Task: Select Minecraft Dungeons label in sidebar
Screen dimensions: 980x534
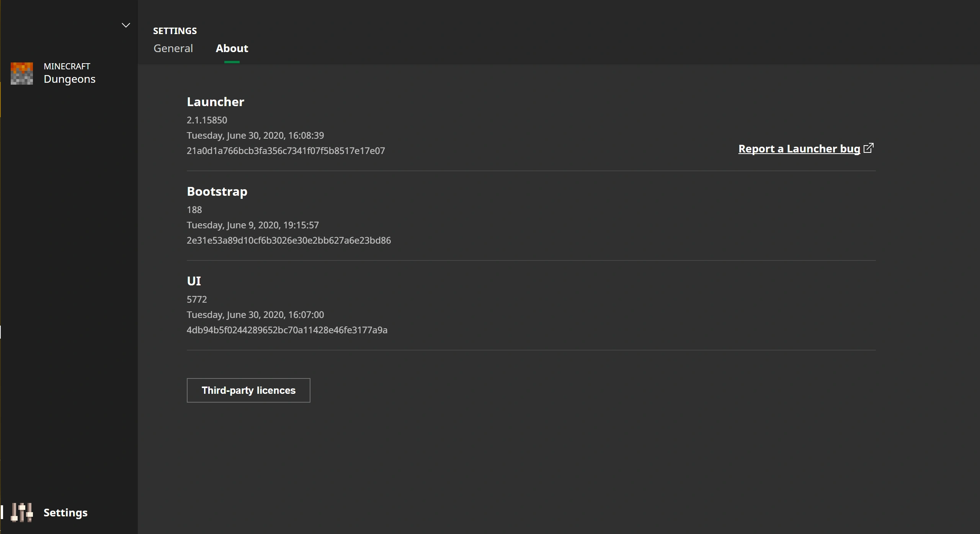Action: click(x=69, y=73)
